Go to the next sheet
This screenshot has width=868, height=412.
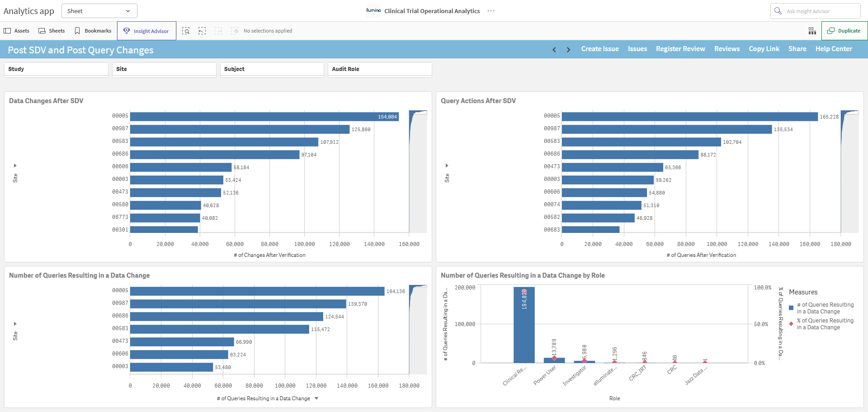[x=568, y=49]
